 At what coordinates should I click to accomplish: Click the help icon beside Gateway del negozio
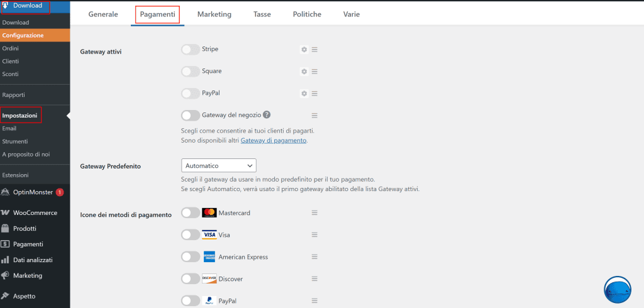(x=267, y=115)
